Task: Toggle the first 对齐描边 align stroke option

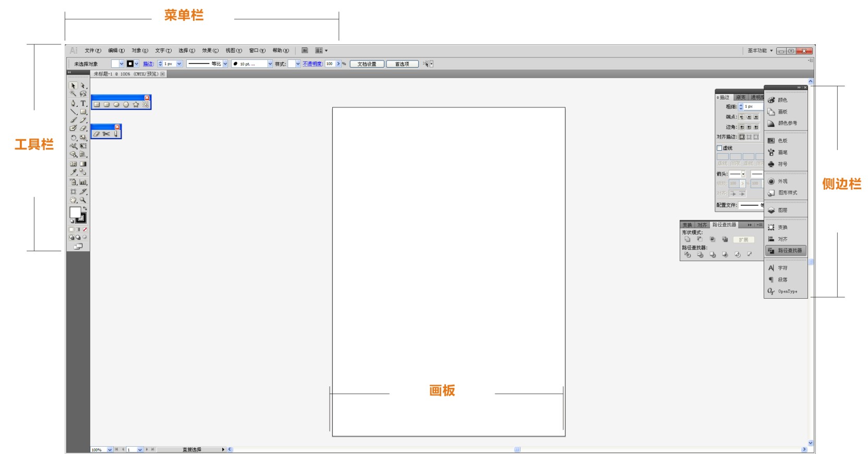Action: (742, 137)
